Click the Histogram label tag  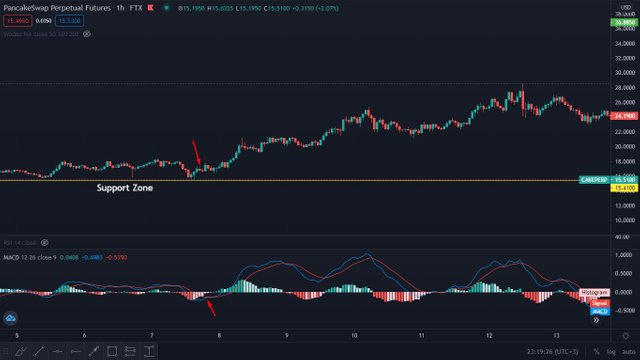pyautogui.click(x=594, y=293)
